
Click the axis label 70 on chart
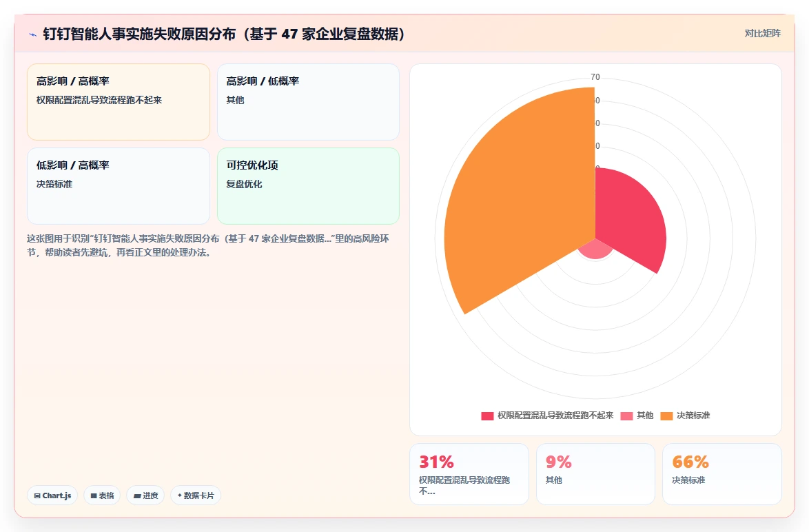[595, 77]
